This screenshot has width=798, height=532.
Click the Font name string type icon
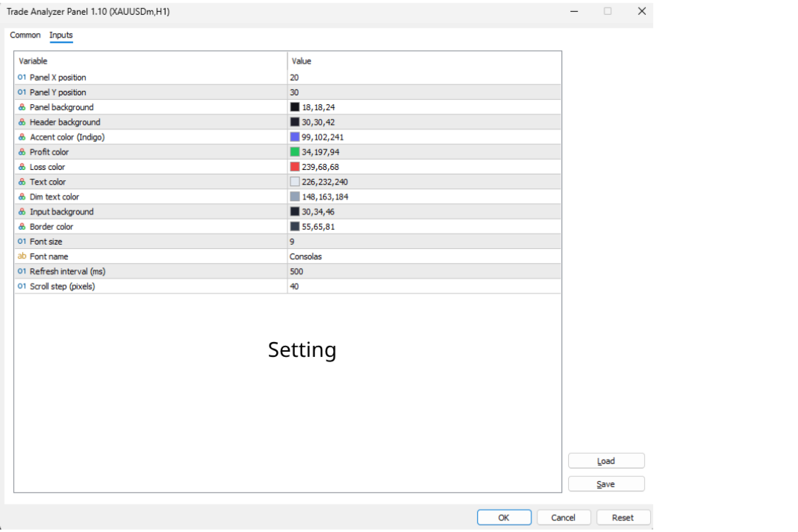click(22, 256)
